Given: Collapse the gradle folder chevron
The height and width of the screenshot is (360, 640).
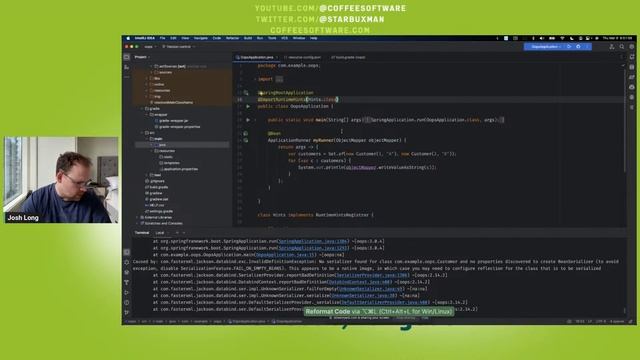Looking at the screenshot, I should (x=142, y=109).
